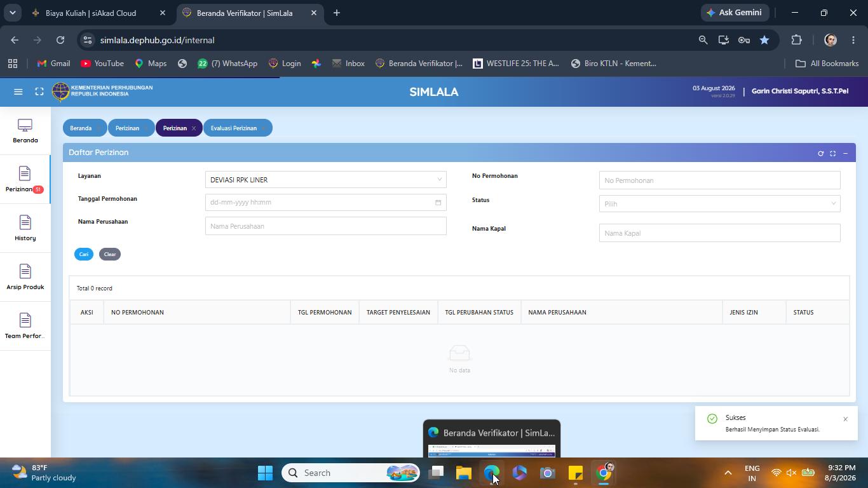Screen dimensions: 868x488
Task: Click the Clear filter button
Action: [x=110, y=254]
